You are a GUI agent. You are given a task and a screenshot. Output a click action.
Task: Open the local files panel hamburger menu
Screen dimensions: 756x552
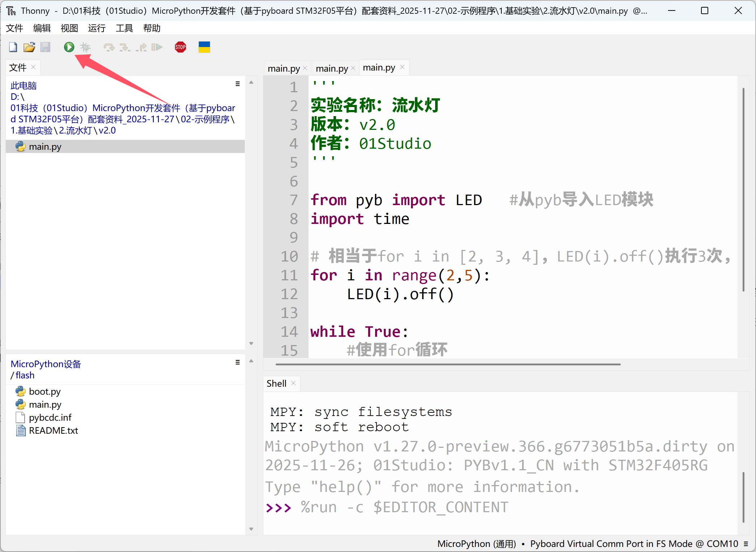click(238, 84)
